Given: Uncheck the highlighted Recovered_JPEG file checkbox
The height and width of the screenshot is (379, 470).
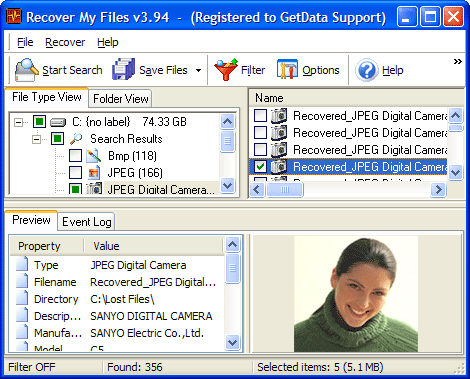Looking at the screenshot, I should tap(260, 166).
